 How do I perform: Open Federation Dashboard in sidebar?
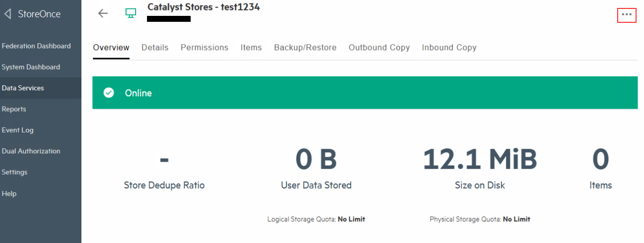(36, 46)
